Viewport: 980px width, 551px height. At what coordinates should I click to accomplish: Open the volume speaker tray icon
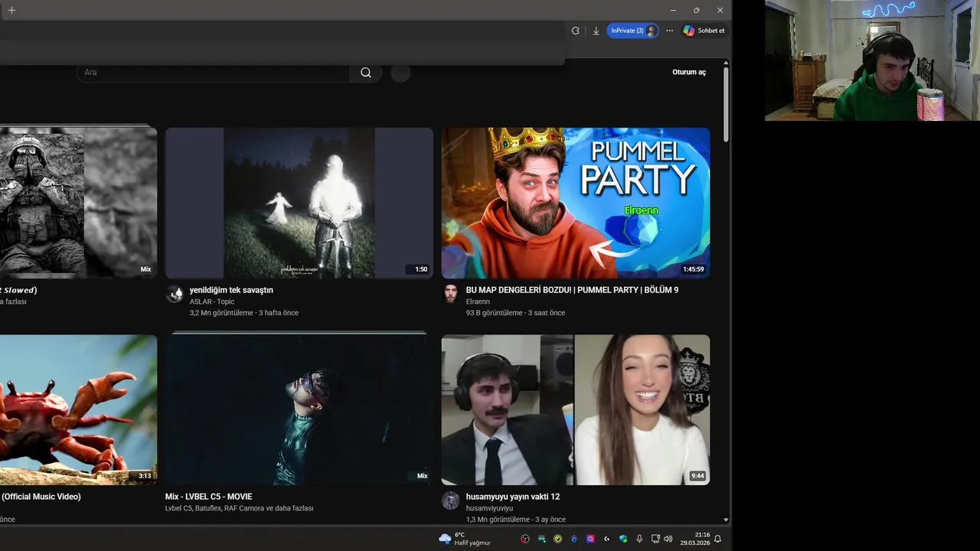(668, 539)
